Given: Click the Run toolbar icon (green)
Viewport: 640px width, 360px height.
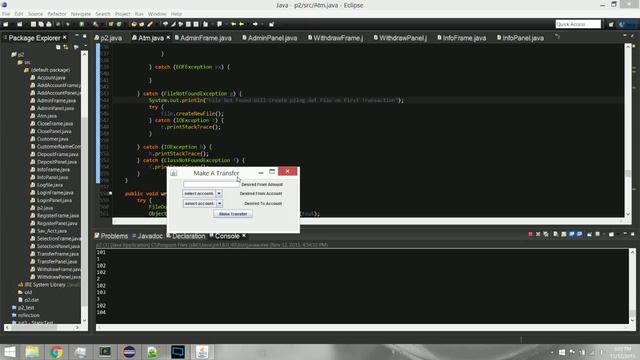Looking at the screenshot, I should point(82,24).
